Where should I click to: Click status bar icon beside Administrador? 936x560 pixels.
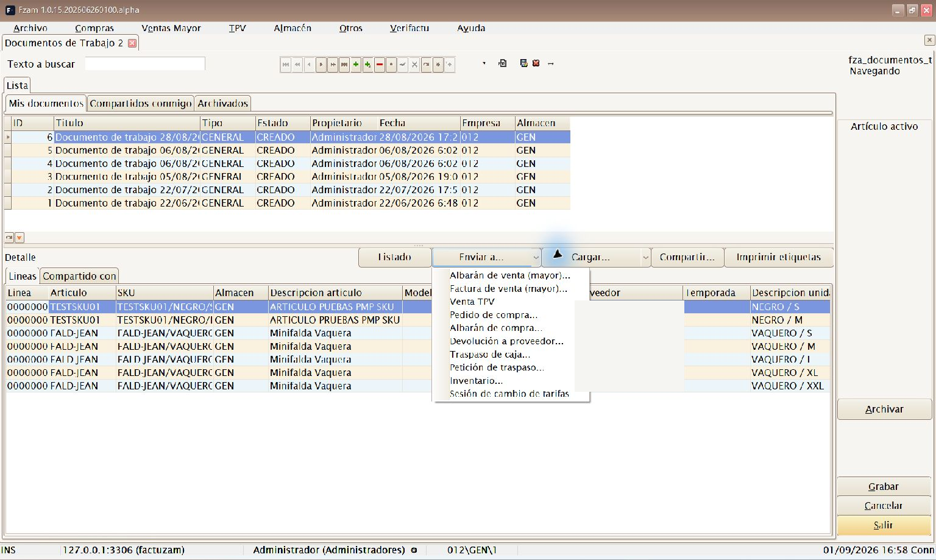[414, 550]
